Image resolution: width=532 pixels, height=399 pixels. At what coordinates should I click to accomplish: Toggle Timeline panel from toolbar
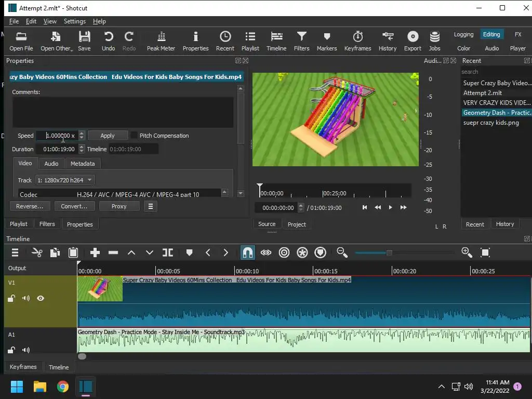[x=276, y=41]
